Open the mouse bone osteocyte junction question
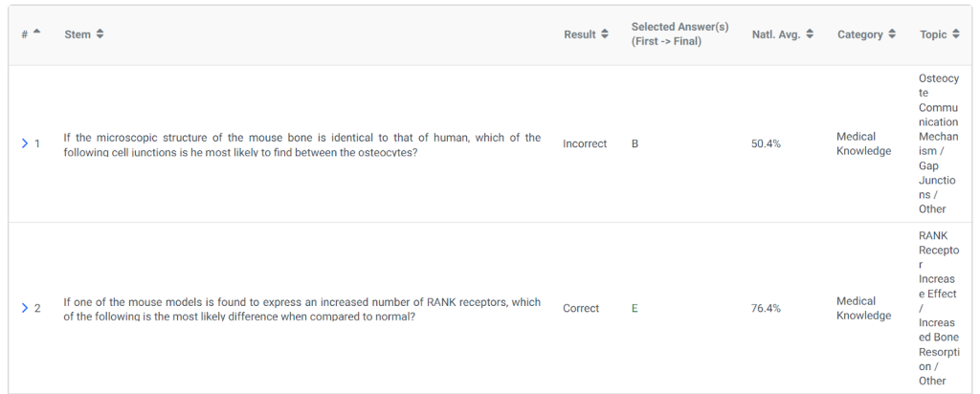The width and height of the screenshot is (980, 394). point(301,144)
